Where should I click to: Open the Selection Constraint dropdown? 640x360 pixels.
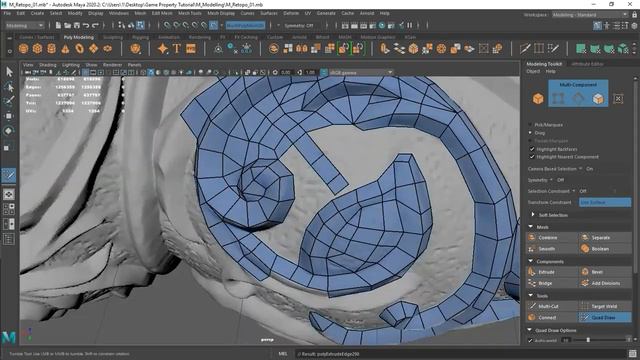click(x=574, y=191)
